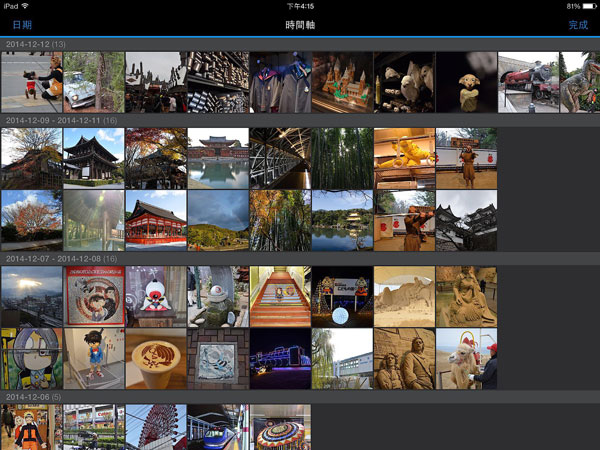Select the colorful umbrella photo
This screenshot has height=450, width=600.
[x=280, y=427]
